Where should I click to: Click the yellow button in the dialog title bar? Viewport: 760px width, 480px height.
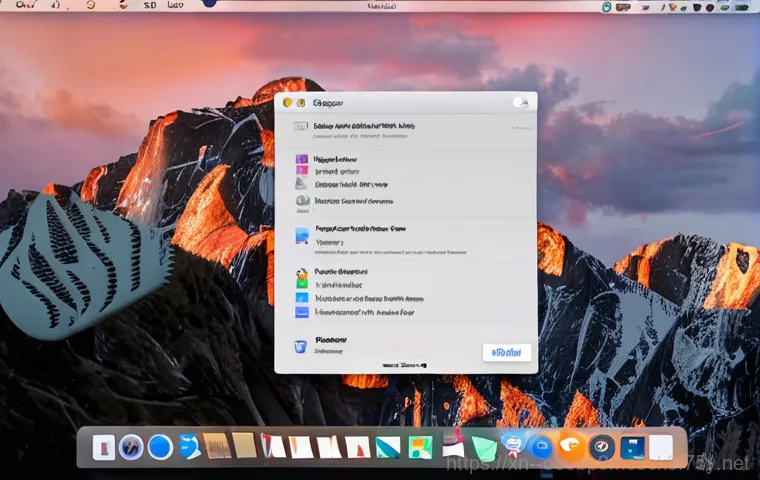tap(299, 103)
